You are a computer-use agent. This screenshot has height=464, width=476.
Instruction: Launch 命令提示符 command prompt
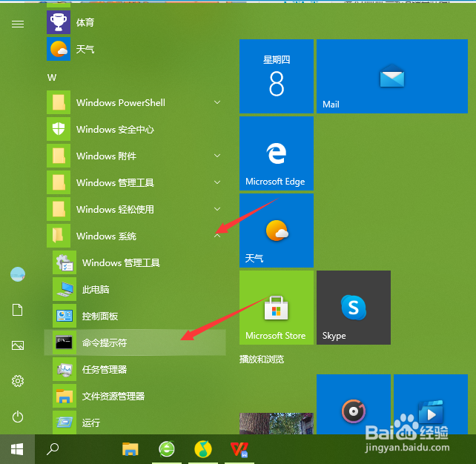tap(135, 342)
